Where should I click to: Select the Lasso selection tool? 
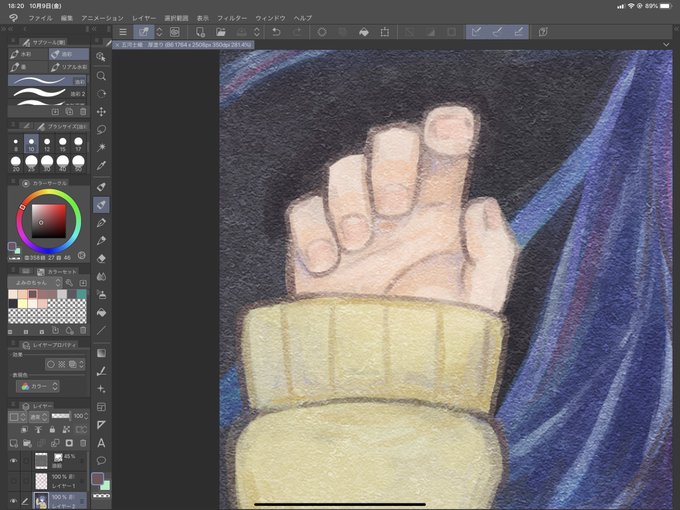click(x=101, y=129)
